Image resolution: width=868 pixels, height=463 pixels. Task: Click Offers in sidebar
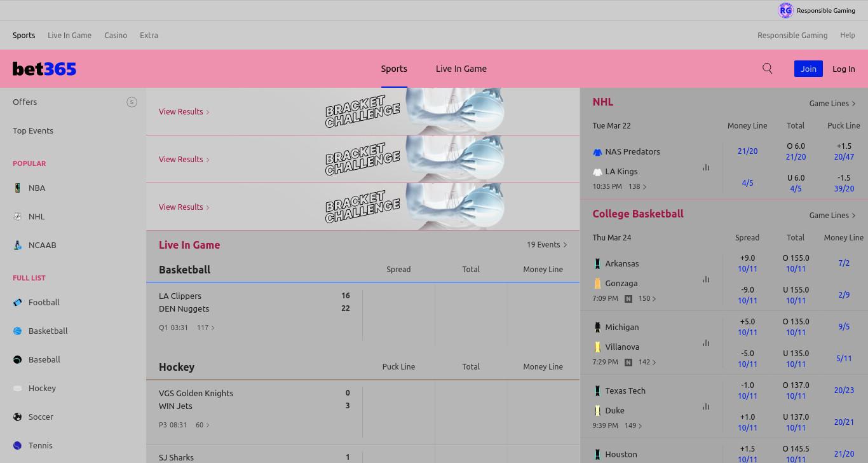pyautogui.click(x=25, y=102)
